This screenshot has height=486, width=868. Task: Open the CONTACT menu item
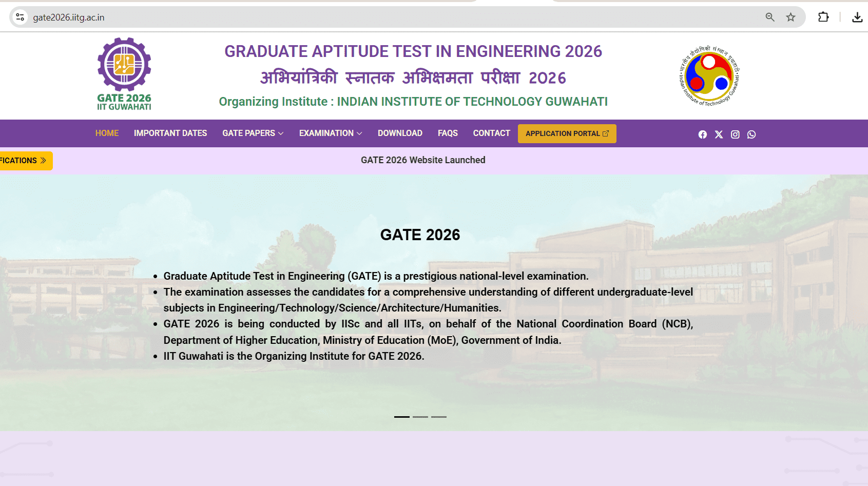point(491,133)
